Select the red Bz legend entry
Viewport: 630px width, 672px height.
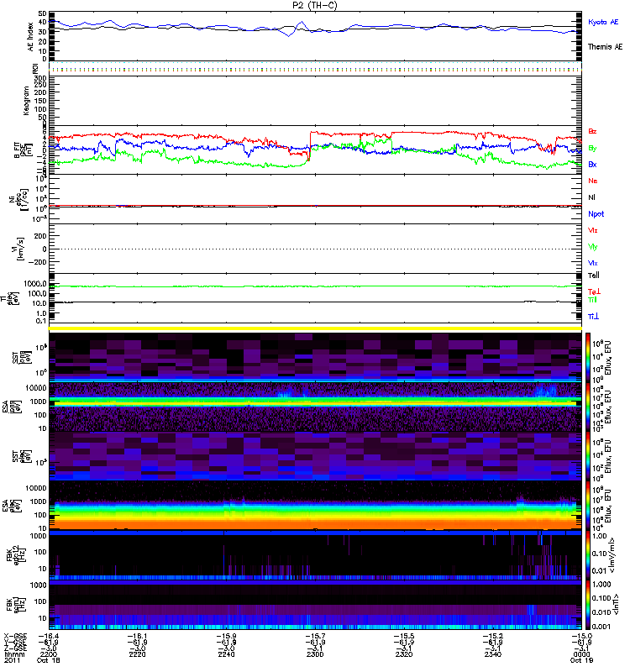point(593,132)
